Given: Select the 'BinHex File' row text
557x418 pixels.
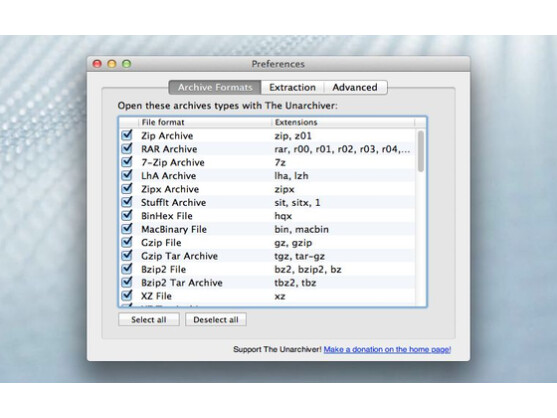Looking at the screenshot, I should pos(167,216).
